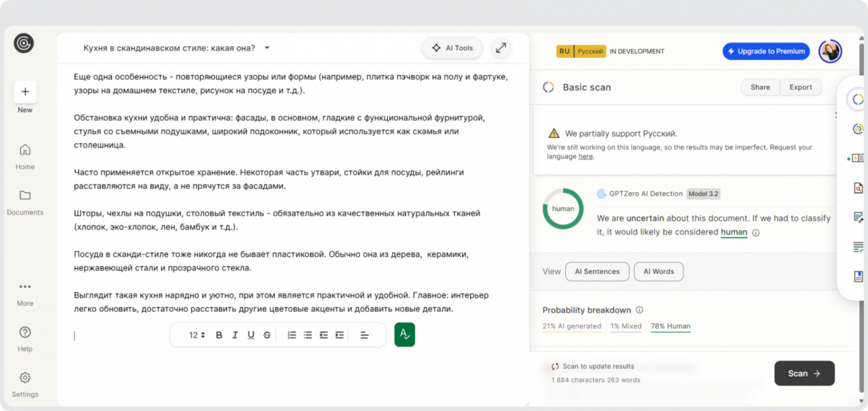Click the paragraph starting 'Обстановка кухни удобна'

(279, 131)
